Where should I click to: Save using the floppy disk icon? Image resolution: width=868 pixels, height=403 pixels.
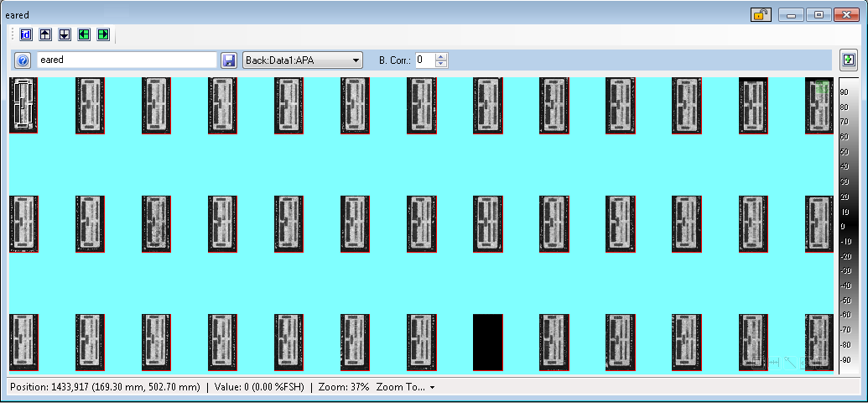[x=228, y=60]
